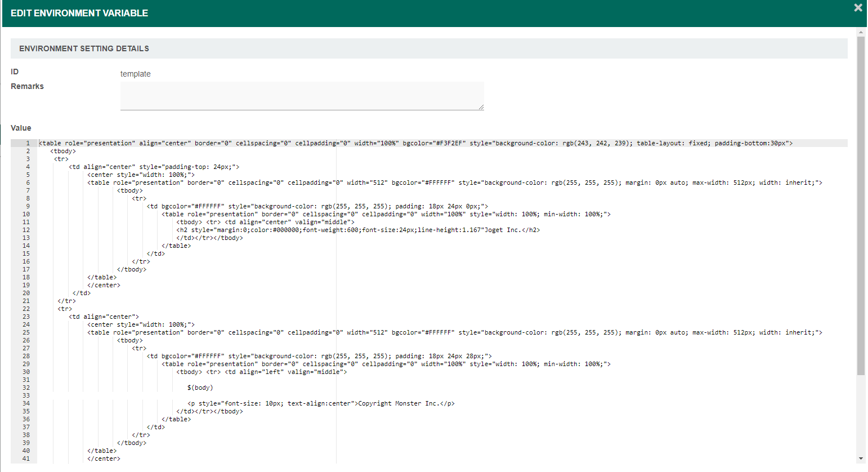Click line number 41 in the editor gutter
Viewport: 868px width, 472px height.
click(26, 458)
